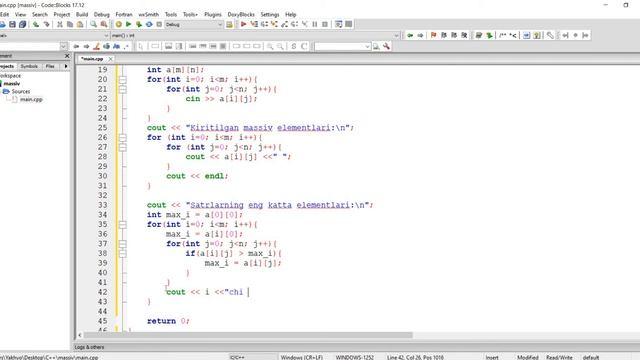Click the Save all files icon
Image resolution: width=640 pixels, height=360 pixels.
(x=22, y=24)
